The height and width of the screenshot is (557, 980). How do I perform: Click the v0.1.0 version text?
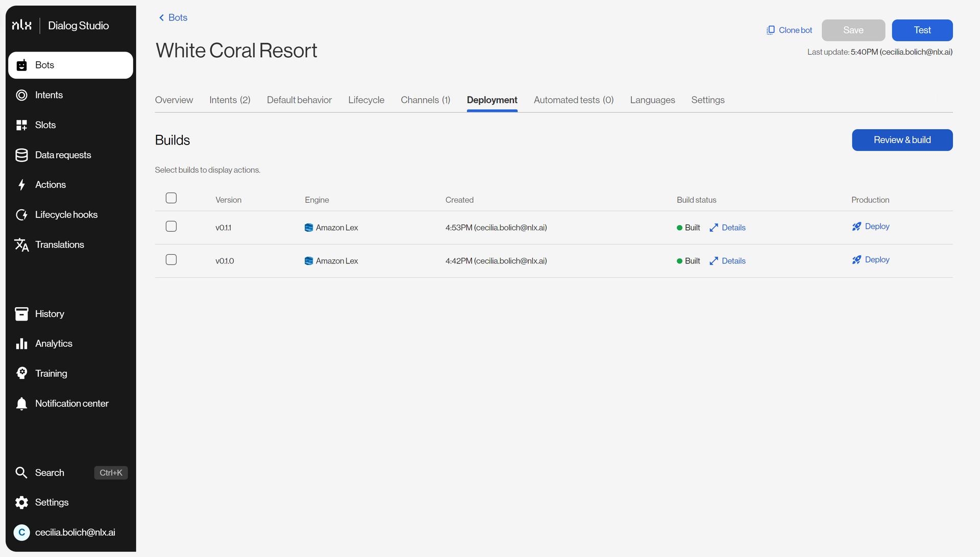[225, 261]
